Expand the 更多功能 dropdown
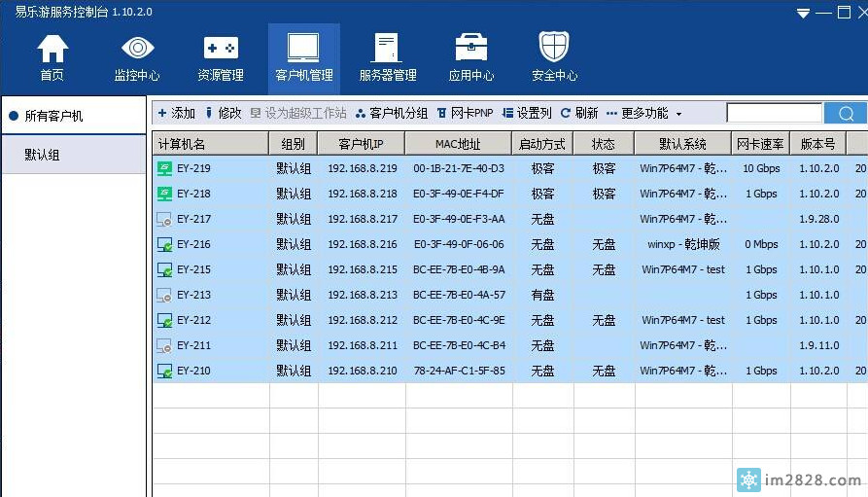Screen dimensions: 868x497 pyautogui.click(x=643, y=113)
